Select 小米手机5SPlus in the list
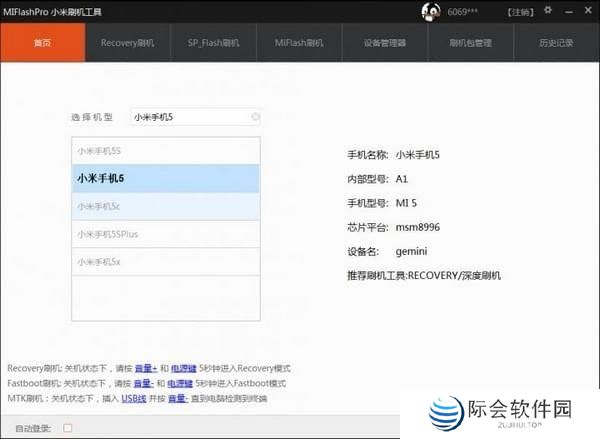The width and height of the screenshot is (600, 439). [166, 234]
